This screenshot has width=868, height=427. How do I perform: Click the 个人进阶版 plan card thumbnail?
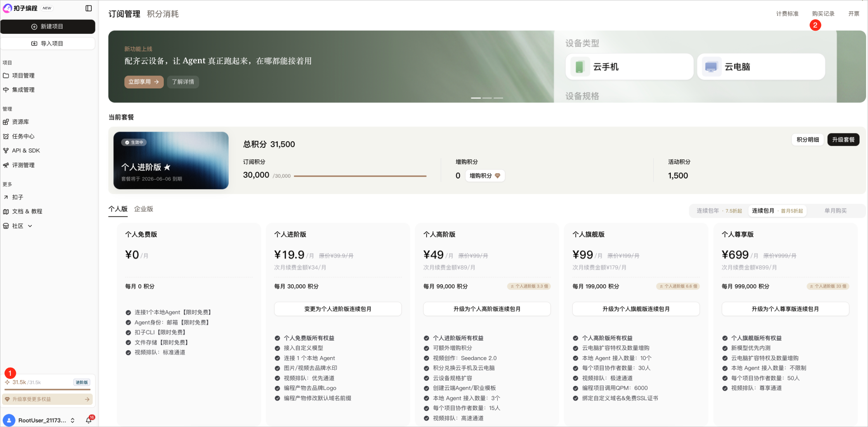click(171, 161)
